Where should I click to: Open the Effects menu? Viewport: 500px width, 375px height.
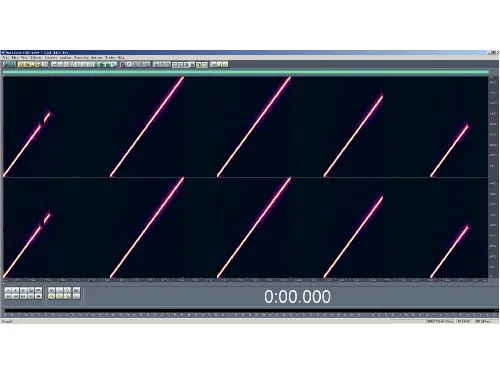(36, 57)
